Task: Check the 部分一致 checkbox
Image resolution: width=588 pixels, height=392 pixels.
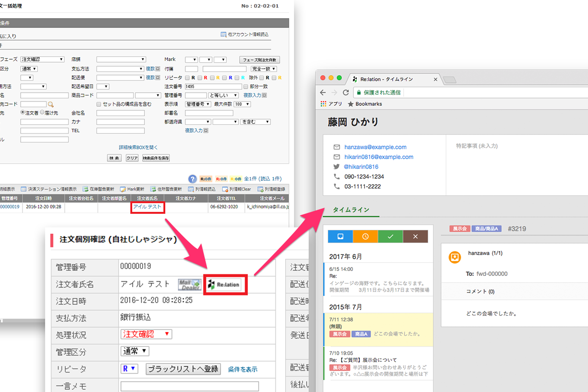Action: pos(246,86)
